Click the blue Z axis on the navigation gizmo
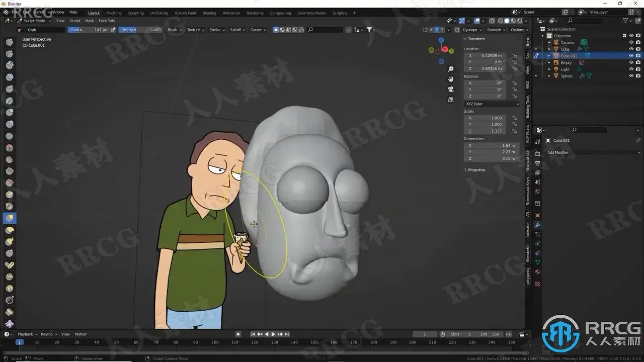Screen dimensions: 644x362 pyautogui.click(x=441, y=40)
